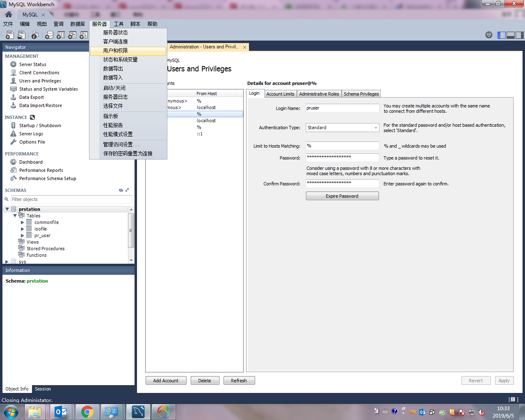Expand the isofile table
This screenshot has height=420, width=525.
click(x=23, y=229)
